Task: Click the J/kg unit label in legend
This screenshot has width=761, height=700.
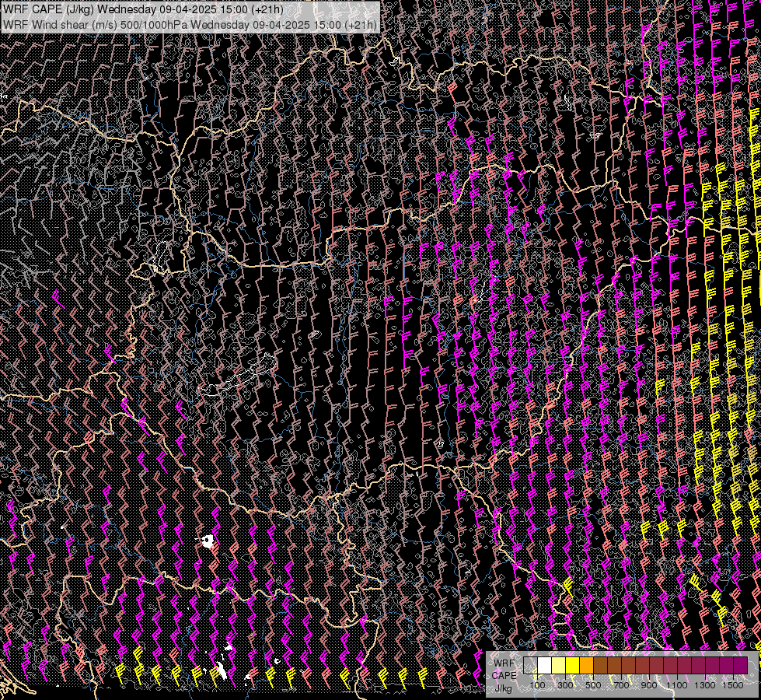Action: [x=503, y=688]
